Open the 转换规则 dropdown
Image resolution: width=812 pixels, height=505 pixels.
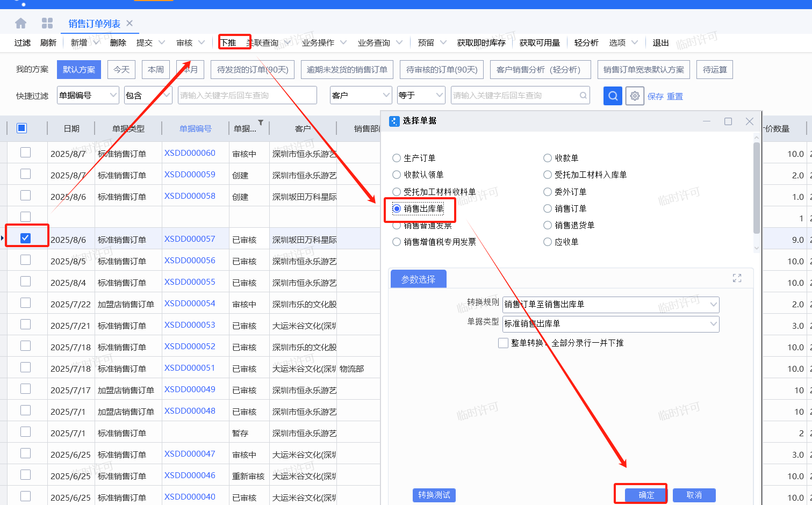(713, 305)
